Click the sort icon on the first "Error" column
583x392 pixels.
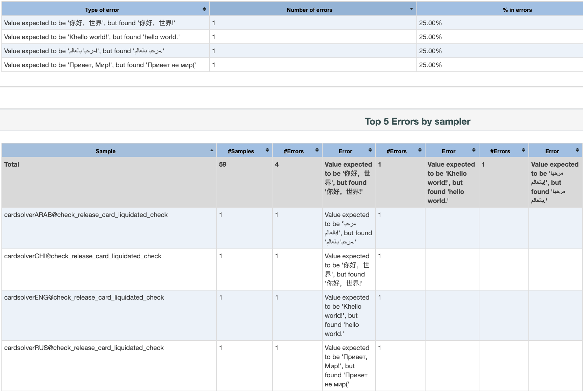370,150
